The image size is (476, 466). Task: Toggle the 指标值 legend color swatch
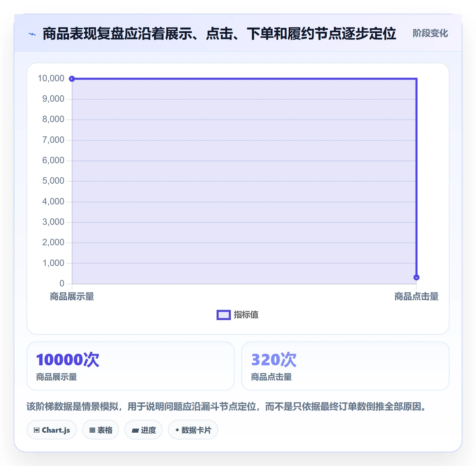(224, 315)
